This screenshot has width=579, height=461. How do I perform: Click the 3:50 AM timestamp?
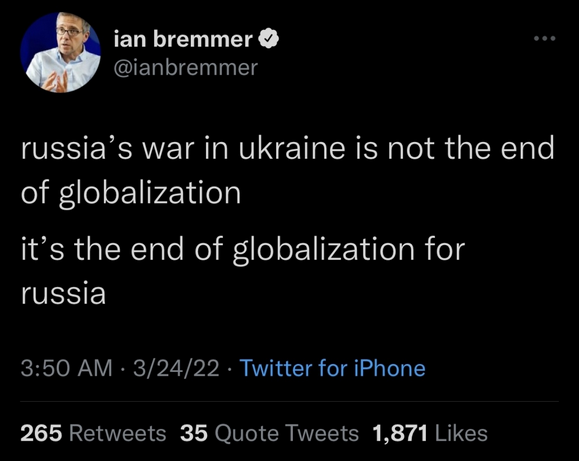point(66,368)
